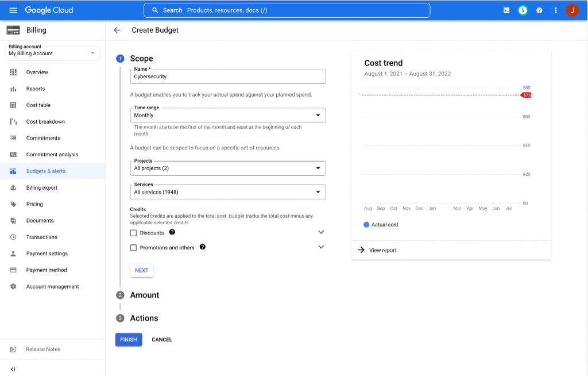Open the Billing account dropdown

pos(52,53)
